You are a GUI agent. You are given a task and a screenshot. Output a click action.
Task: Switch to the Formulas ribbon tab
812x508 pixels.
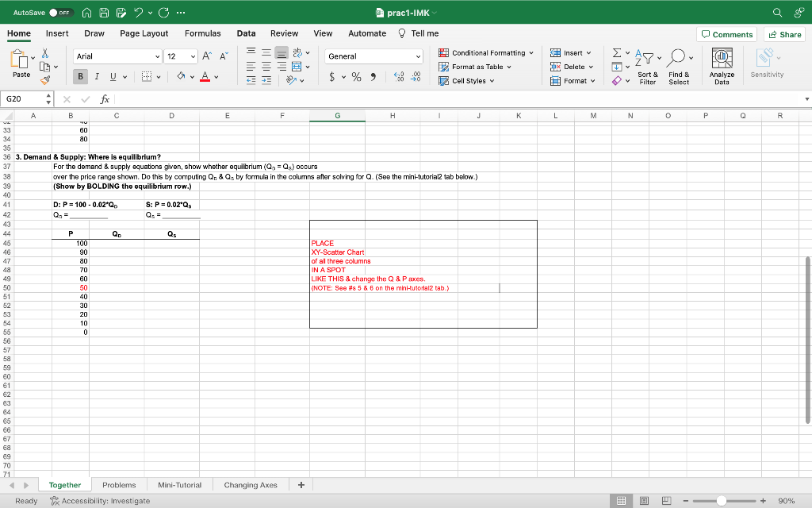[x=203, y=33]
